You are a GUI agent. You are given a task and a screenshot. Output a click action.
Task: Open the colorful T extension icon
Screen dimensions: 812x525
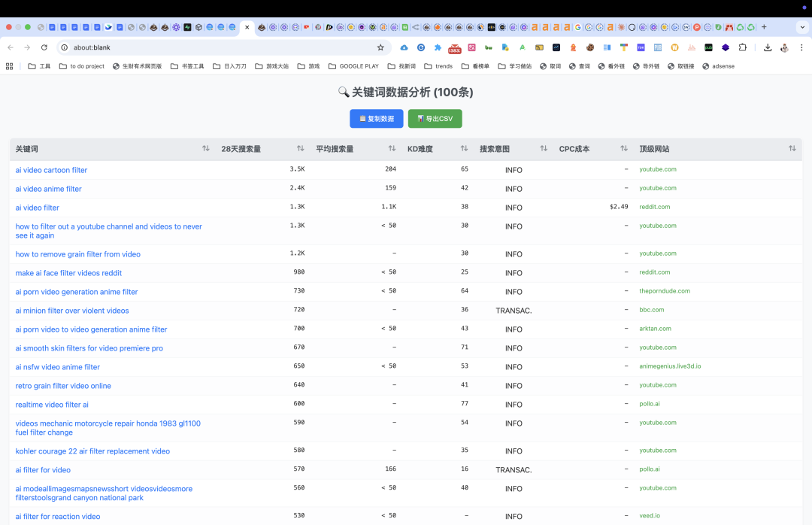point(623,47)
